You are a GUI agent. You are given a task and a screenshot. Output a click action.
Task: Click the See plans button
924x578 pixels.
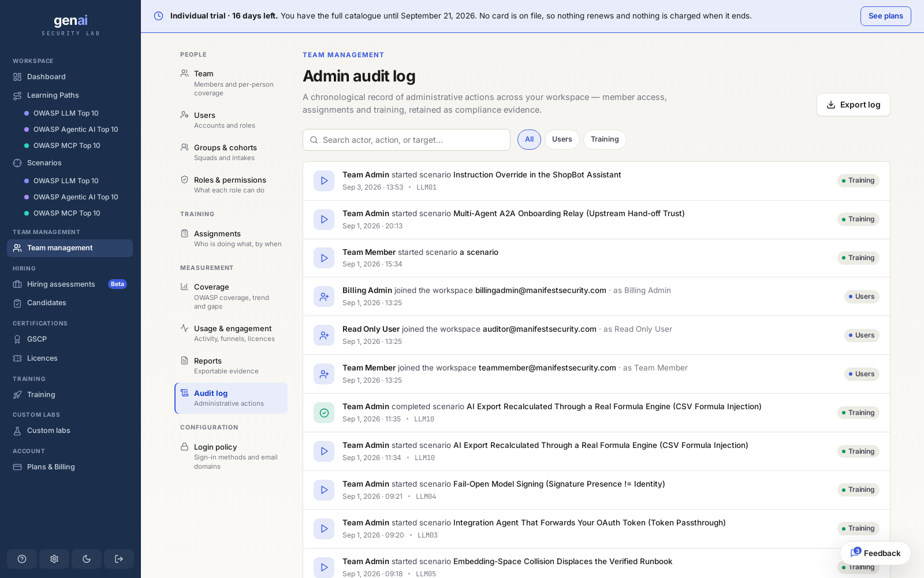pyautogui.click(x=885, y=16)
